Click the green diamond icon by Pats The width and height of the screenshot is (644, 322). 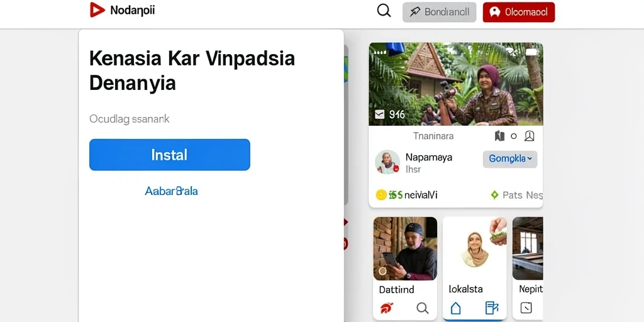click(494, 195)
